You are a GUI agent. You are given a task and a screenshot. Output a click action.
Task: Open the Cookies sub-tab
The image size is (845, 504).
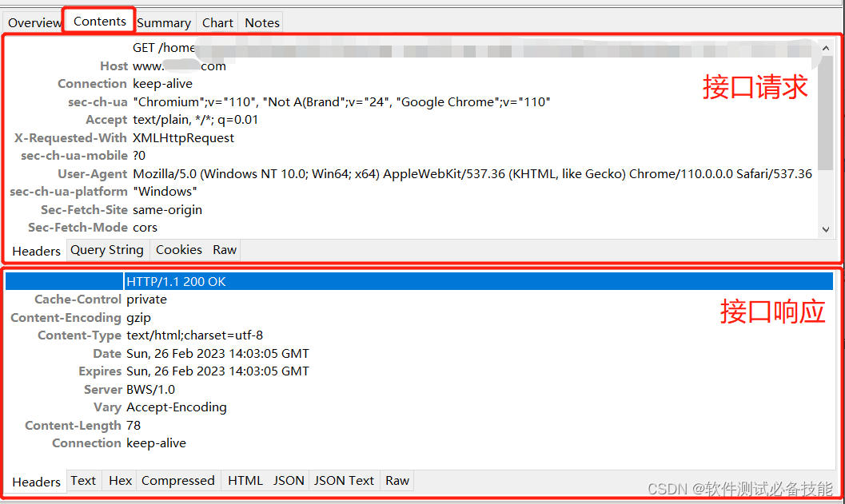178,250
